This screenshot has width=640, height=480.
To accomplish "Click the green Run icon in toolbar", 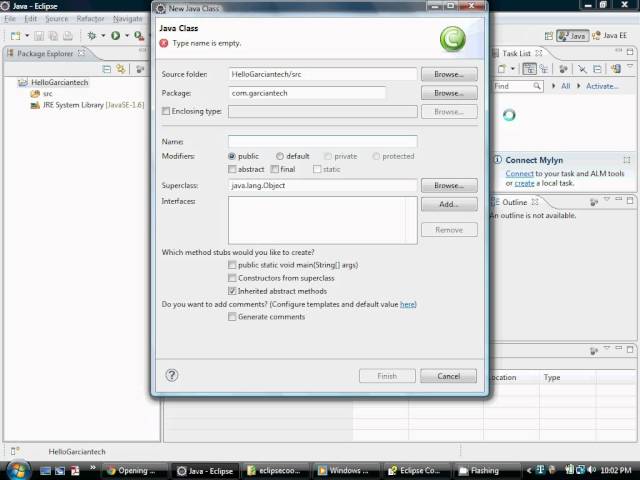I will coord(116,36).
